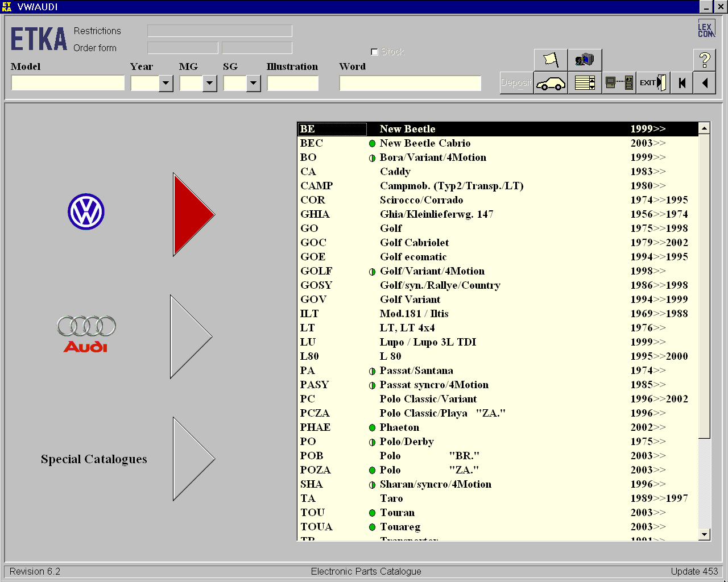Click the Deposit button
Image resolution: width=728 pixels, height=582 pixels.
516,83
